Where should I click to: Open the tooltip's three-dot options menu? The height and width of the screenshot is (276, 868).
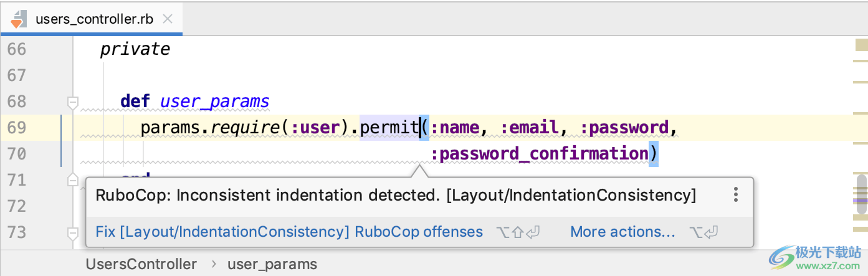[x=736, y=195]
